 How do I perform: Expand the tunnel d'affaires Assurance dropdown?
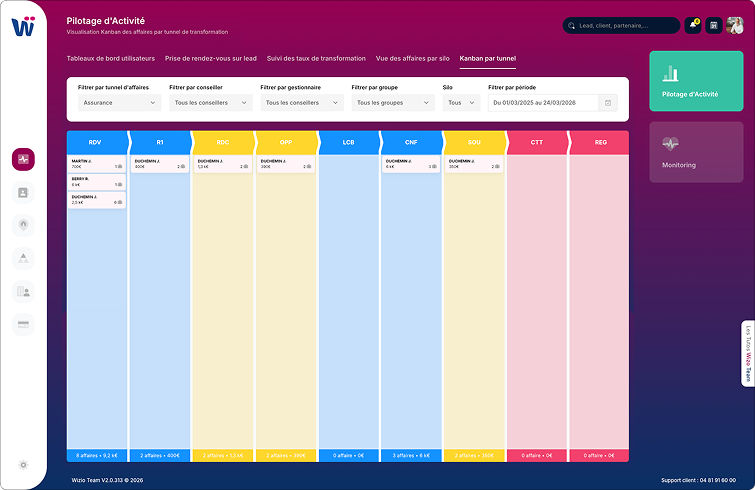point(119,103)
